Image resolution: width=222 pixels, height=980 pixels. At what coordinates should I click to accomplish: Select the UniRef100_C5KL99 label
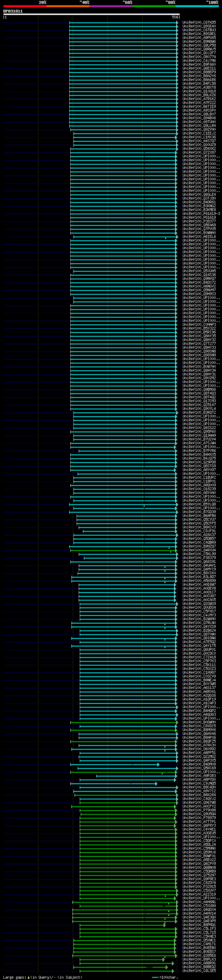(199, 554)
